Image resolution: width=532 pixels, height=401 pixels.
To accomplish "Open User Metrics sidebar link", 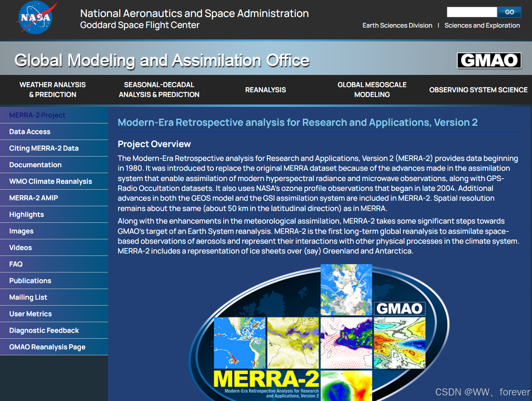I will 54,314.
